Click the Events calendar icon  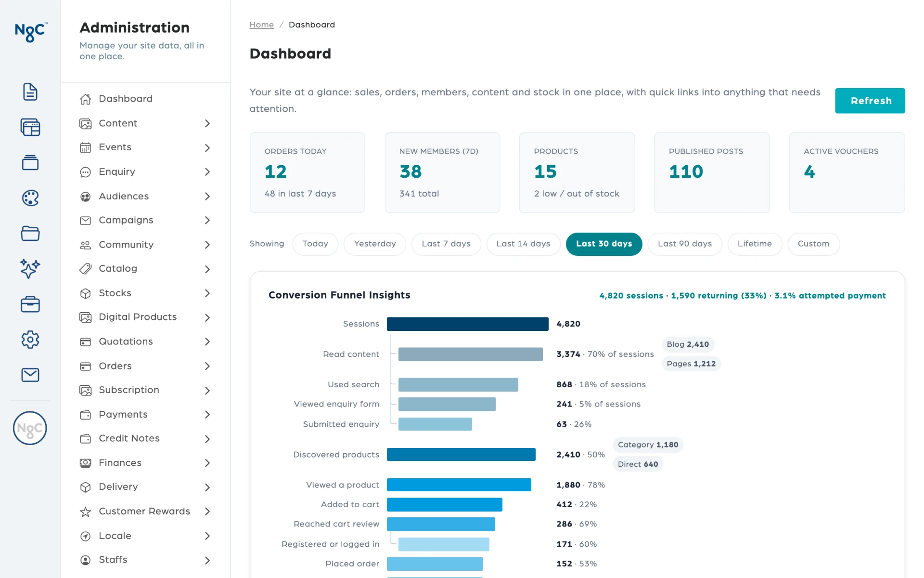click(85, 147)
